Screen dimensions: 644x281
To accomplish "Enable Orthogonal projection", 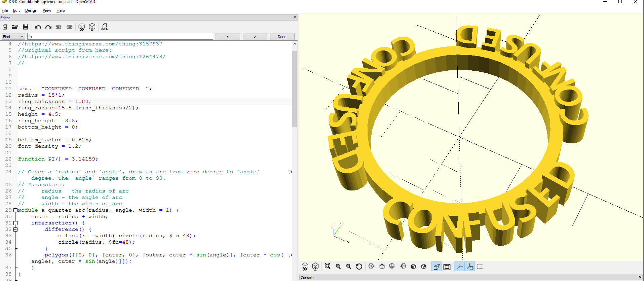I will coord(447,267).
